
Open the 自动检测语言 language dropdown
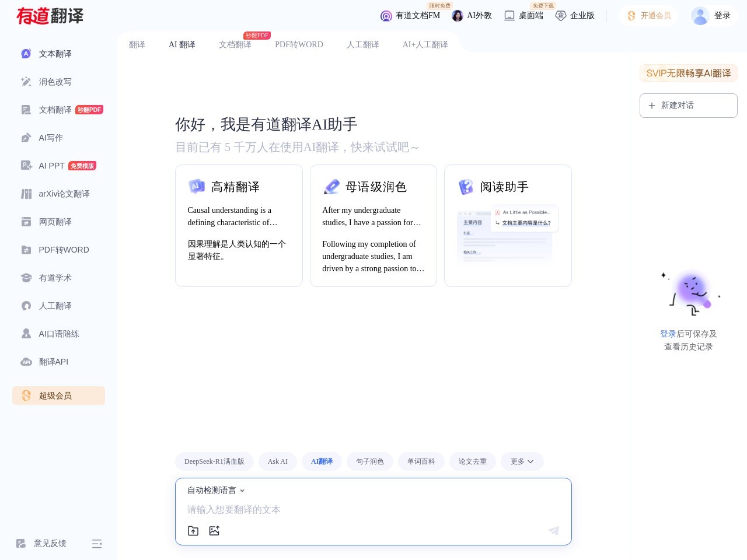point(216,490)
